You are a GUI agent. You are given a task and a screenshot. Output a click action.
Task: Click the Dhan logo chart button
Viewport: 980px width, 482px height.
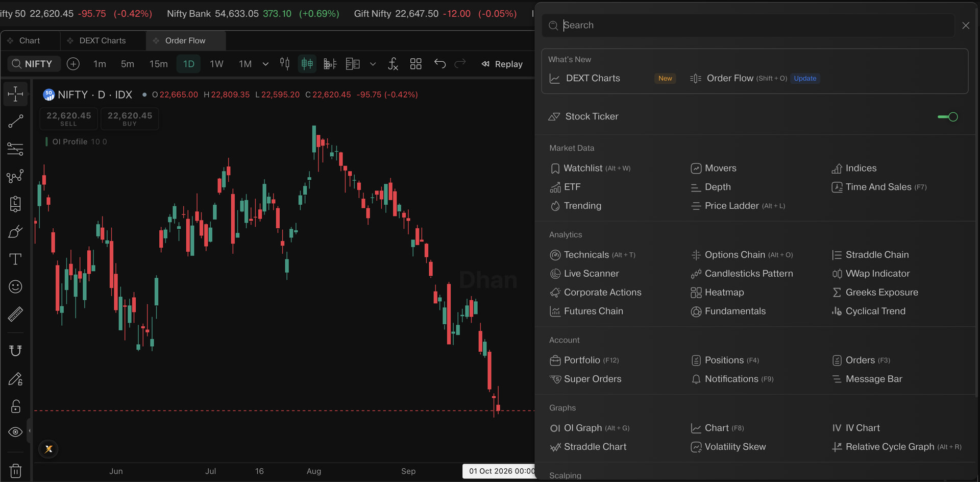pos(48,449)
